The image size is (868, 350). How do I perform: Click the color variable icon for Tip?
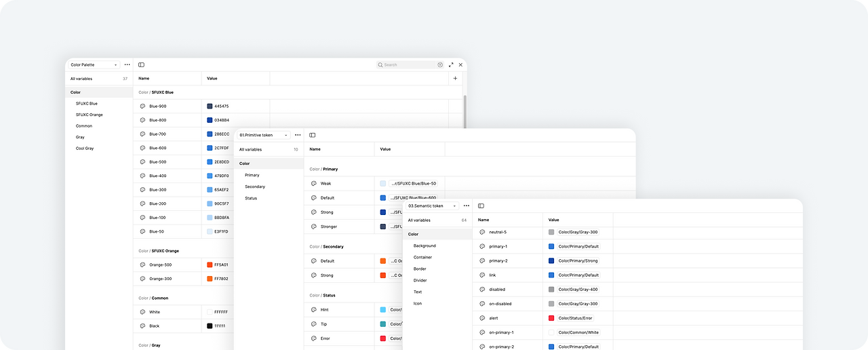click(x=314, y=324)
